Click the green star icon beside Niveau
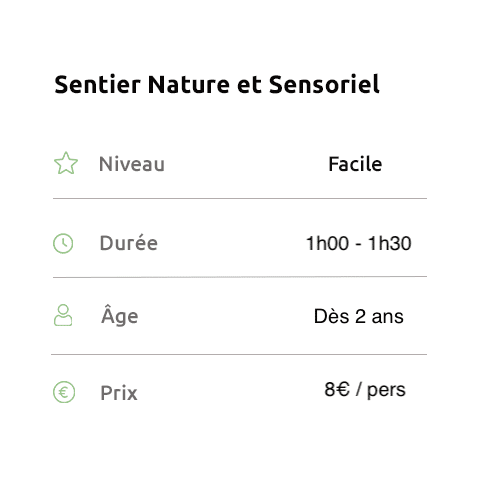 (x=66, y=163)
